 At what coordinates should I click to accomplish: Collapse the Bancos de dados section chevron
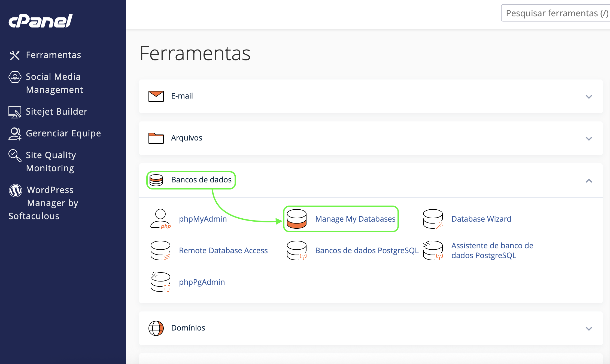click(589, 181)
